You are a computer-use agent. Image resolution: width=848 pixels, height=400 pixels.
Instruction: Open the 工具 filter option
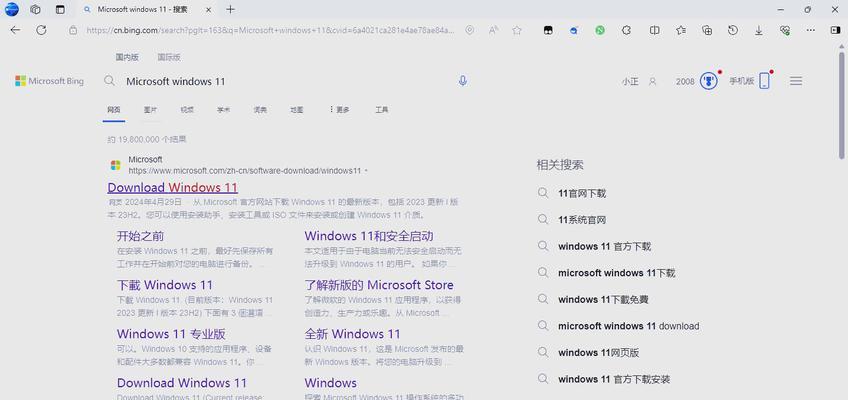tap(382, 110)
